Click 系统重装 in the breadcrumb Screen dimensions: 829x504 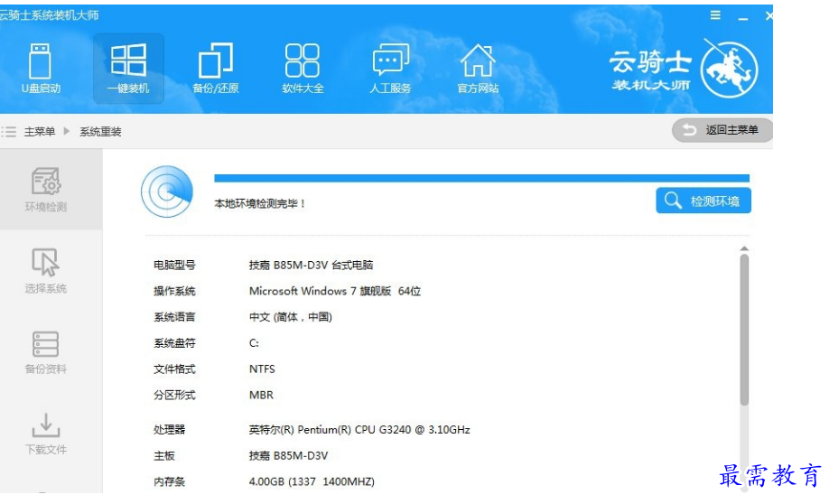(x=100, y=132)
